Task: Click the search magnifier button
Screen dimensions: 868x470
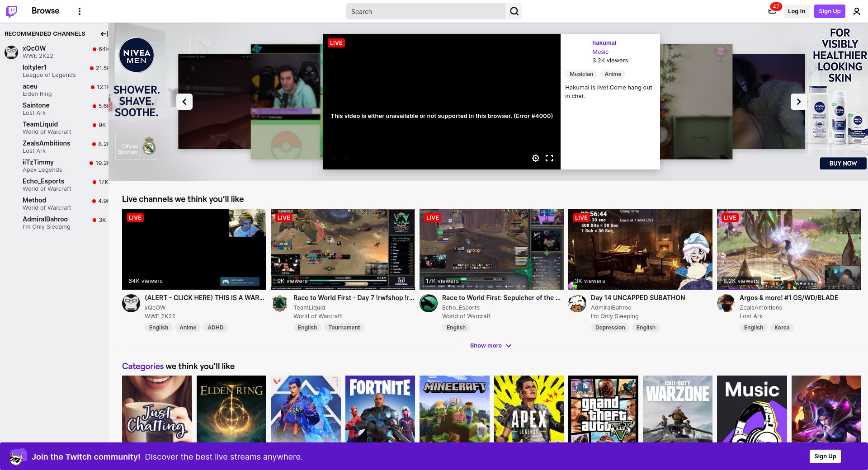Action: (514, 11)
